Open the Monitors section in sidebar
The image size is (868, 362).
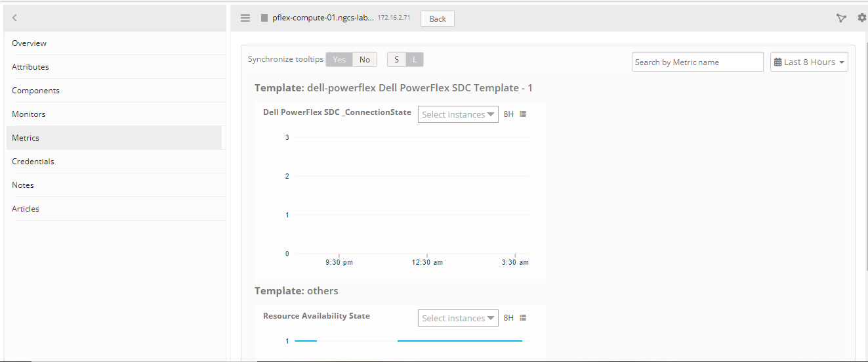(x=29, y=114)
